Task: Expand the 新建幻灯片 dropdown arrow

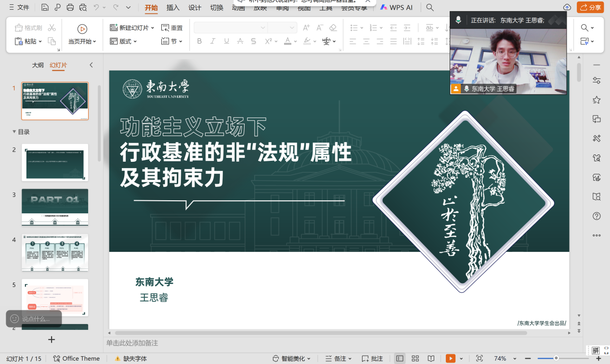Action: [153, 28]
